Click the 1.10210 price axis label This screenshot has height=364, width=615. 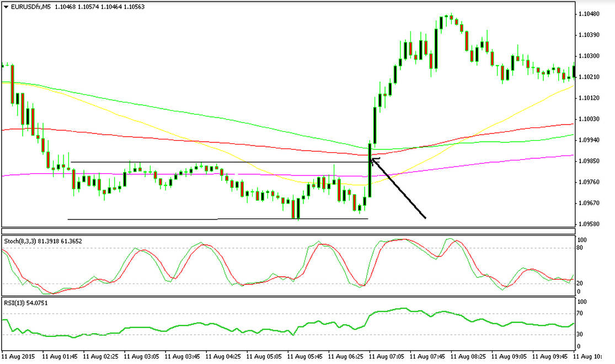(x=589, y=77)
